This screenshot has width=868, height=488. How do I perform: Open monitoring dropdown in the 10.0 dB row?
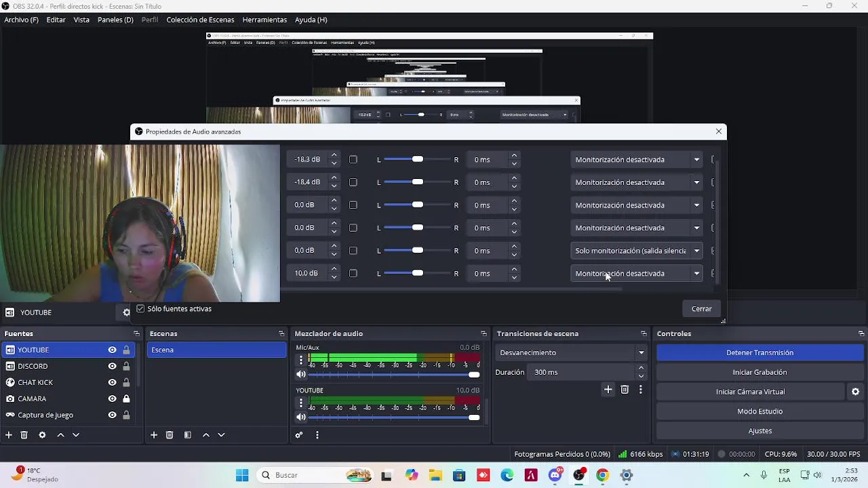tap(636, 273)
